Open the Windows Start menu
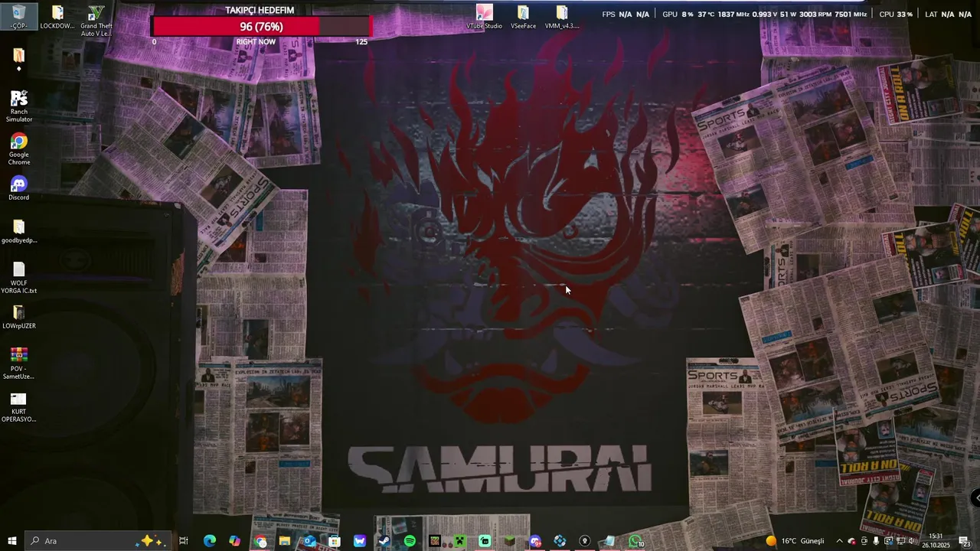Screen dimensions: 980x551 [11, 541]
